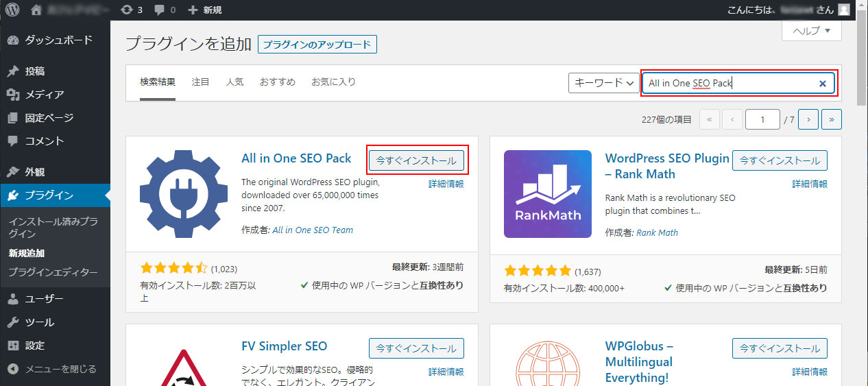
Task: Click All in One SEO Pack gear icon
Action: (184, 194)
